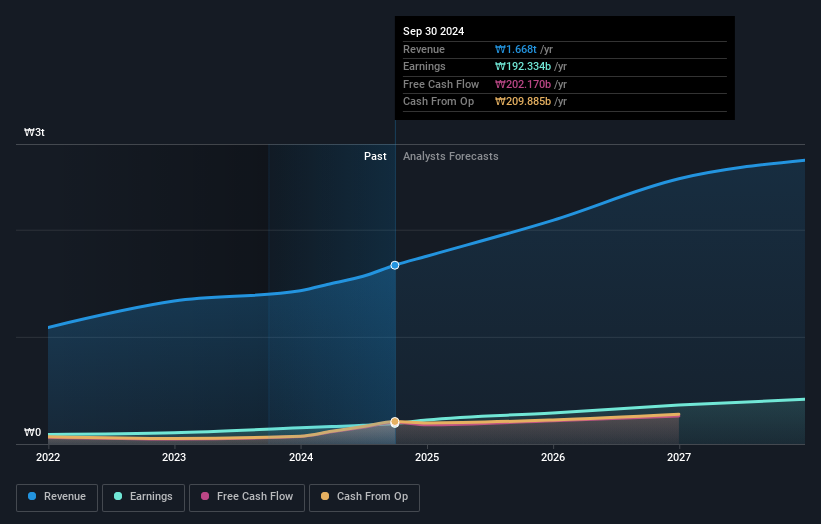Image resolution: width=821 pixels, height=524 pixels.
Task: Click the Revenue row label in tooltip
Action: tap(424, 49)
